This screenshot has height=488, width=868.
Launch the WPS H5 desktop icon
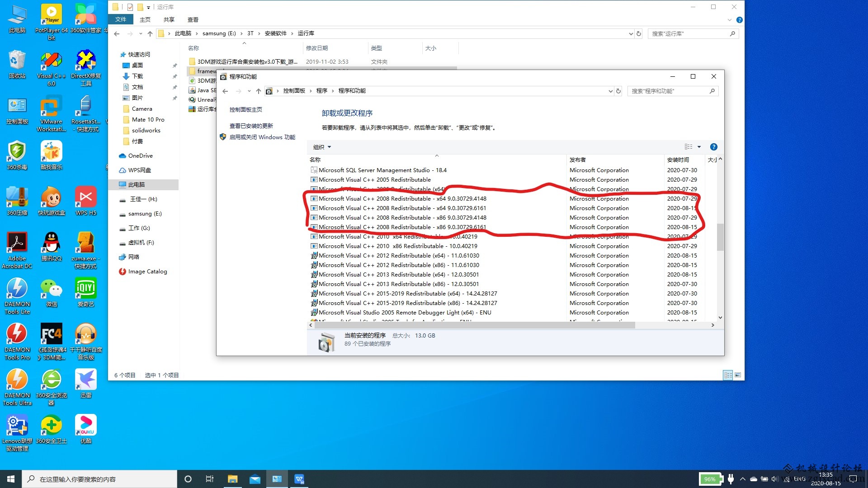(86, 201)
